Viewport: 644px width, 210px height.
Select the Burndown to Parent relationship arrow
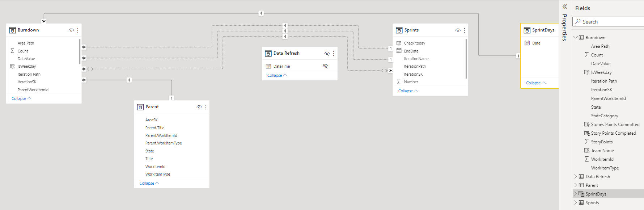[x=129, y=80]
